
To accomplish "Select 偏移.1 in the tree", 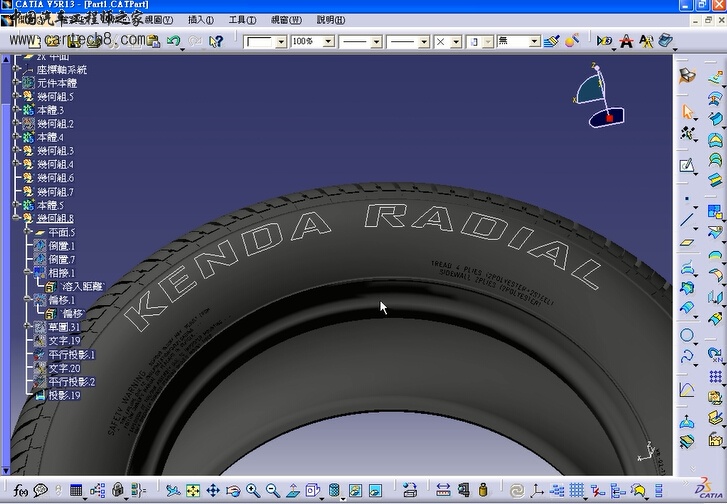I will click(x=62, y=300).
